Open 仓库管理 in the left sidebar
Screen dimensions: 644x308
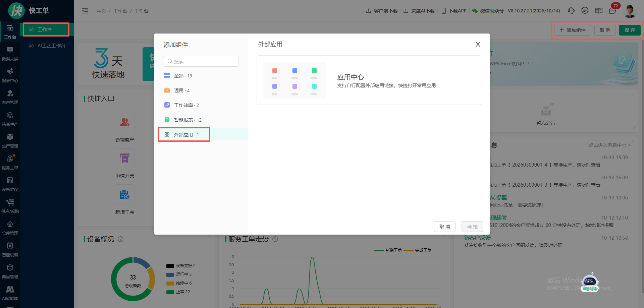click(x=10, y=228)
